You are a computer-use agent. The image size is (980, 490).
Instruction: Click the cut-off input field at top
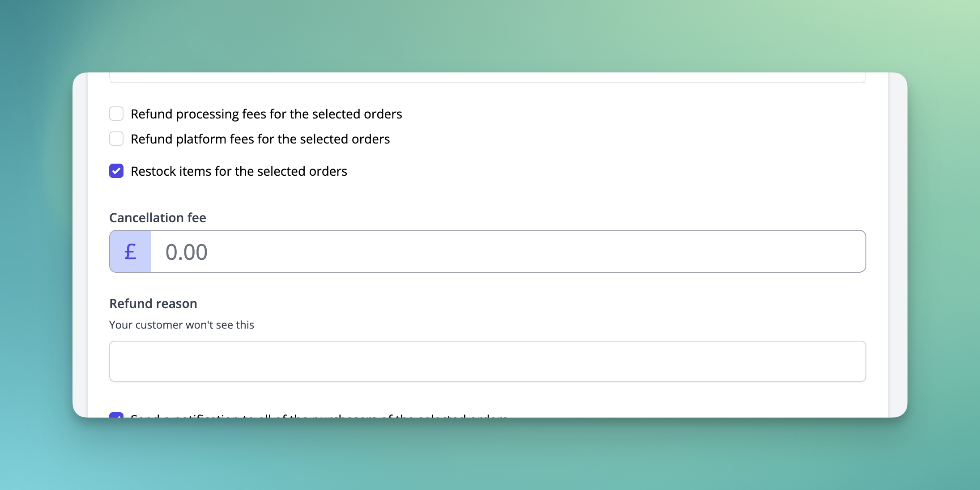coord(487,78)
